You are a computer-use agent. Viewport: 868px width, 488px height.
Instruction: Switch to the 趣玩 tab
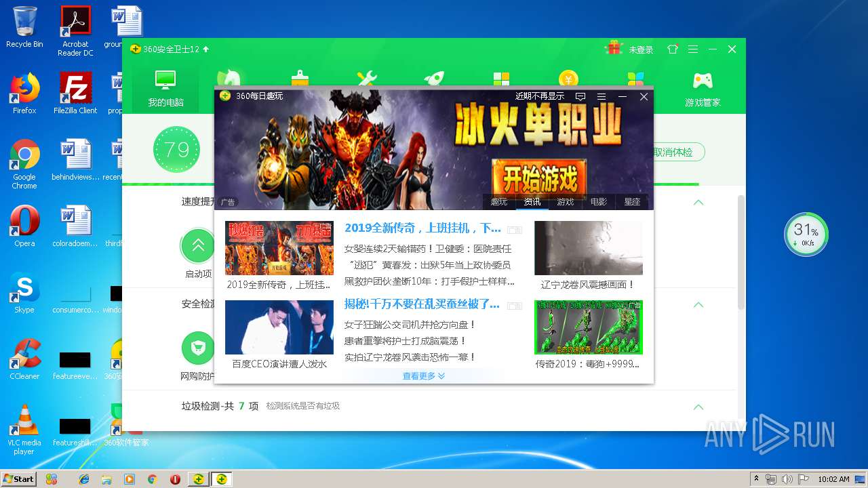499,201
